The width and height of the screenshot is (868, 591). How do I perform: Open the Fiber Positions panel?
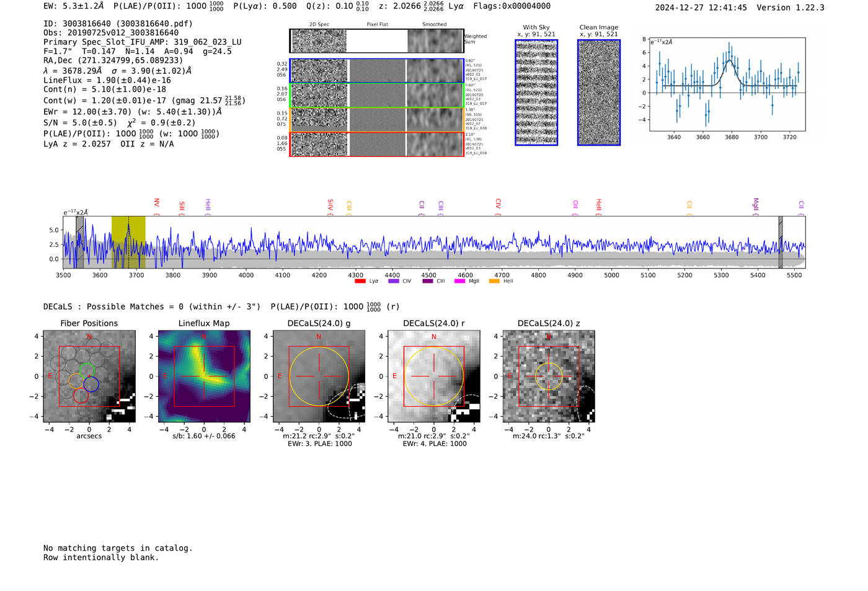89,376
